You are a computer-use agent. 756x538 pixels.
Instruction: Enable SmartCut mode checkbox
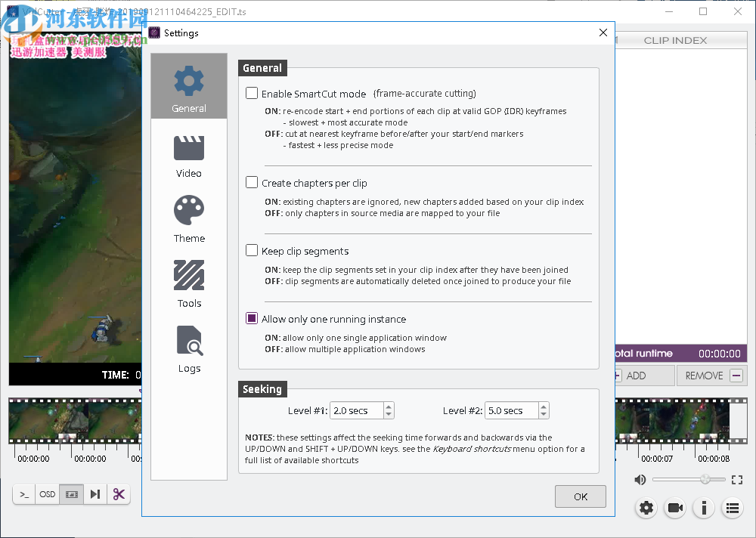(x=252, y=93)
